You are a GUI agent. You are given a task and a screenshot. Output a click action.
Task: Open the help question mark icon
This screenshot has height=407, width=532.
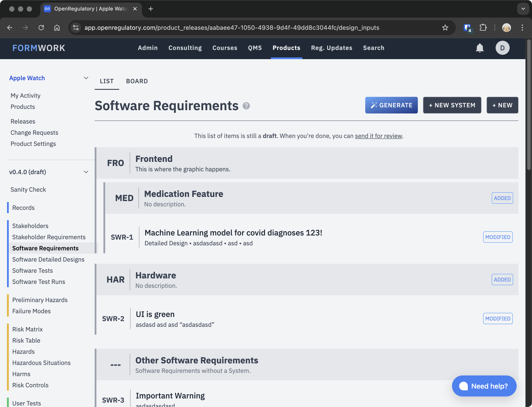coord(246,106)
